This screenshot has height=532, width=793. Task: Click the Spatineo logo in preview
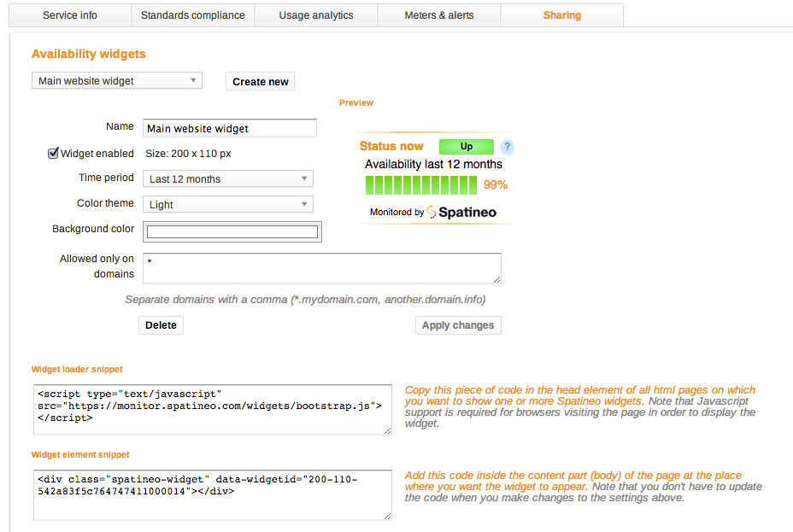[x=461, y=212]
